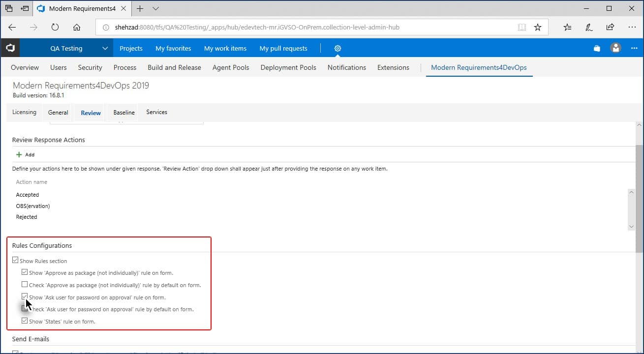644x354 pixels.
Task: Add page to favorites star icon
Action: point(538,28)
